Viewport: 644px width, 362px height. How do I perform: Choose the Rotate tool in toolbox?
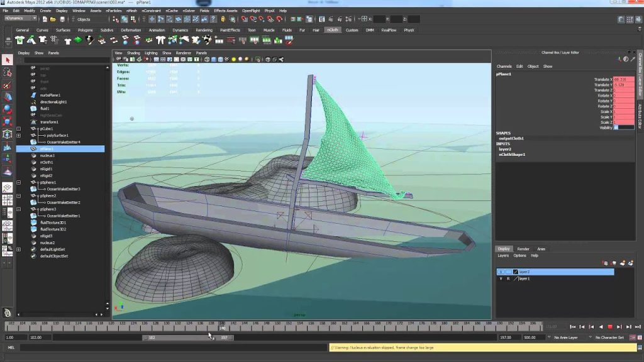(8, 109)
